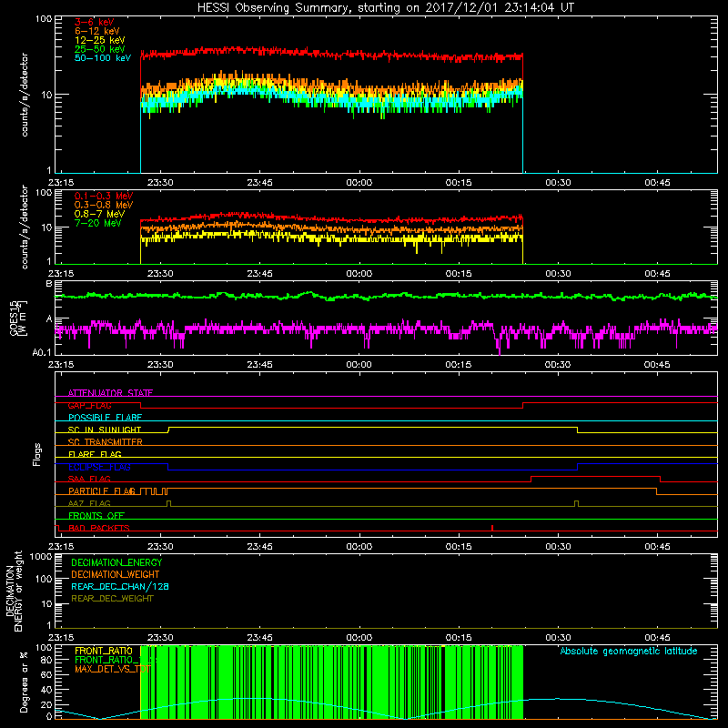Select the AAZ_FLAG label
Screen dimensions: 728x728
[x=89, y=503]
